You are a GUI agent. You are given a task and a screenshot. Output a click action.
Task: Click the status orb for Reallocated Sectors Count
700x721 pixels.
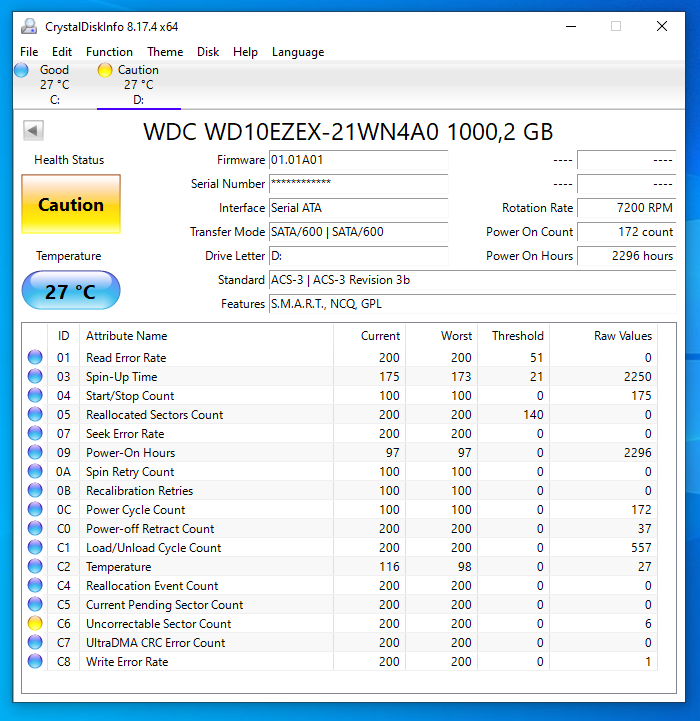coord(35,414)
